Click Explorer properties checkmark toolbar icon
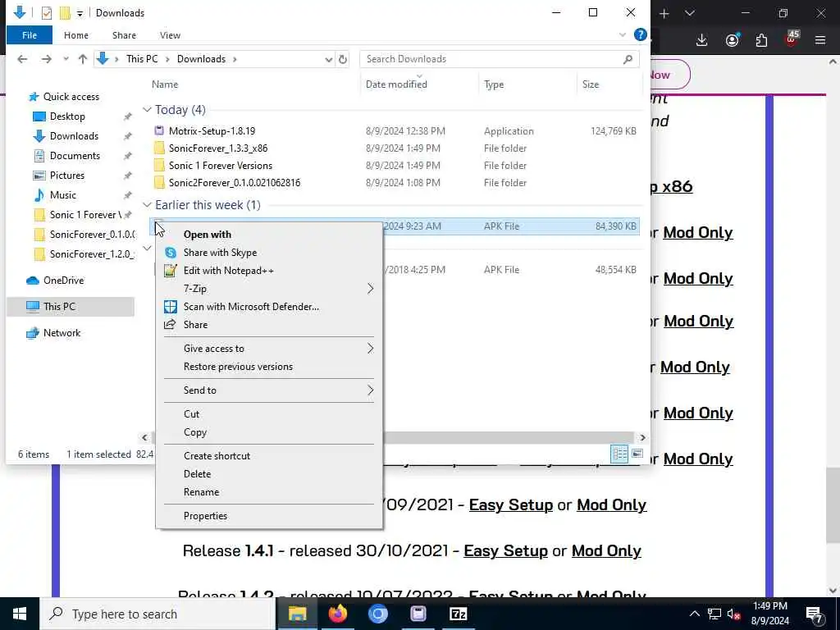Screen dimensions: 840x630 tap(47, 13)
